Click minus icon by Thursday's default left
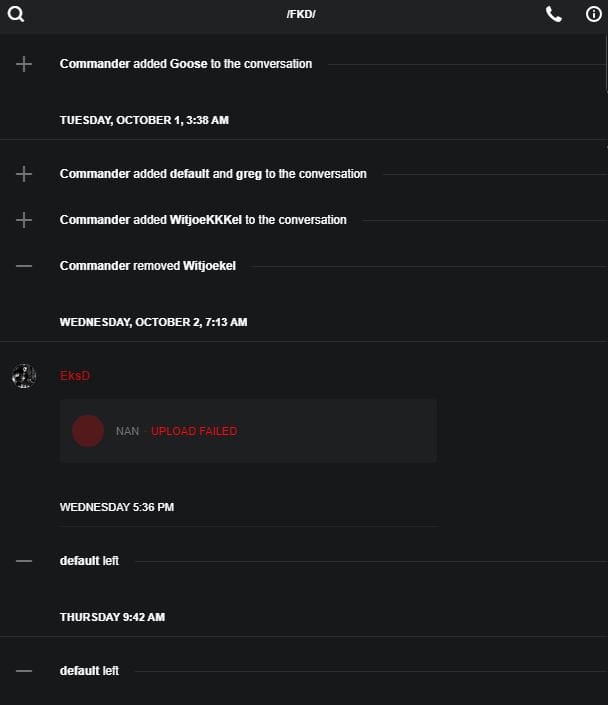The image size is (608, 705). (24, 671)
